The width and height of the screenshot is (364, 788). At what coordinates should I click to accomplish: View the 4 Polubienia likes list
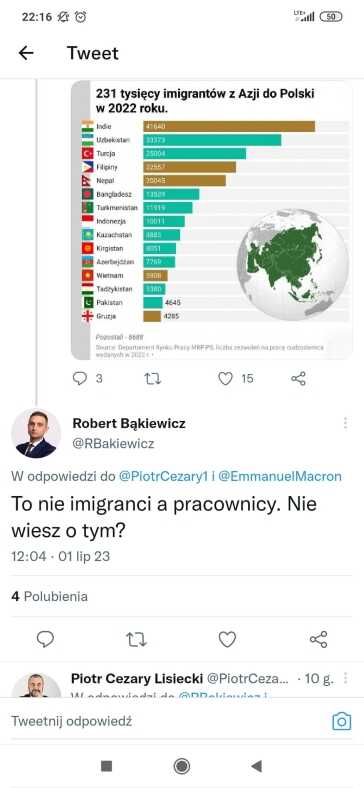click(x=49, y=597)
